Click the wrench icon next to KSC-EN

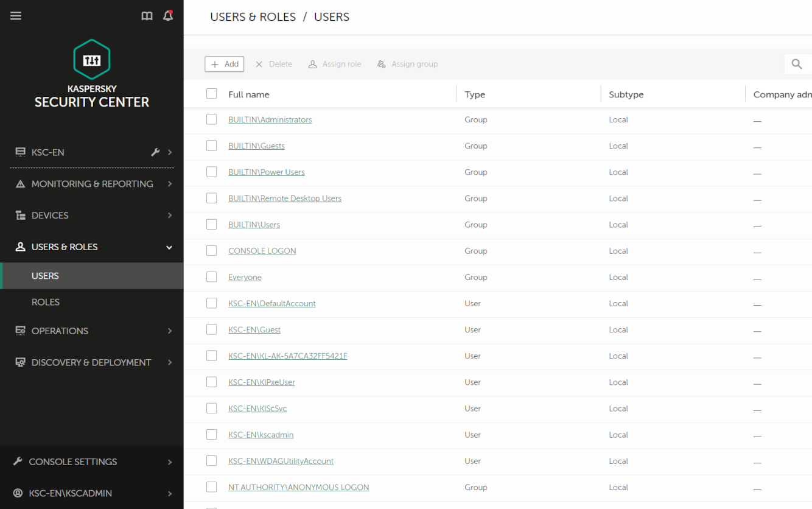(155, 152)
